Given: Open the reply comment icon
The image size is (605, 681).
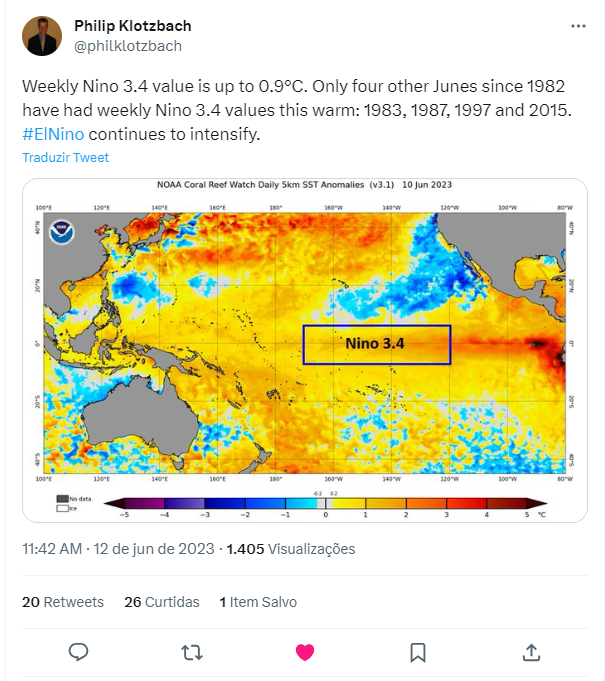Looking at the screenshot, I should (79, 652).
